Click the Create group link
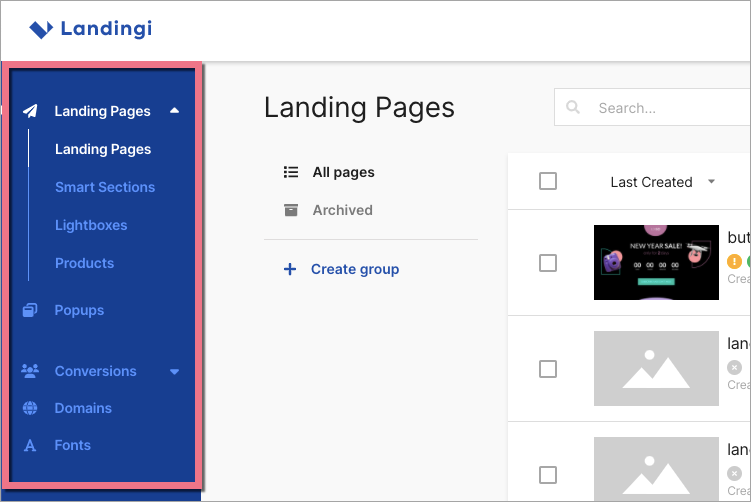This screenshot has width=751, height=502. (x=355, y=269)
